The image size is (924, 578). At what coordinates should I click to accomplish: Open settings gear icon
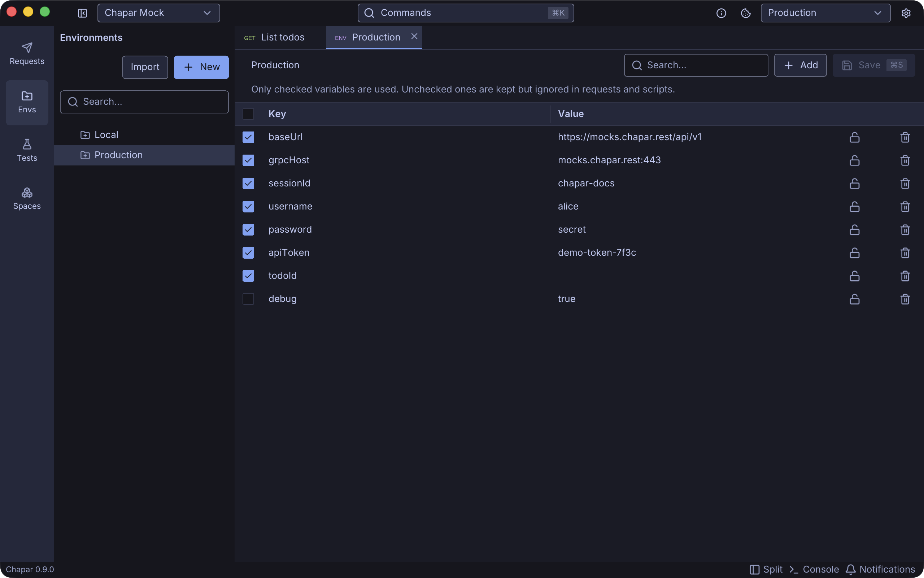[906, 13]
